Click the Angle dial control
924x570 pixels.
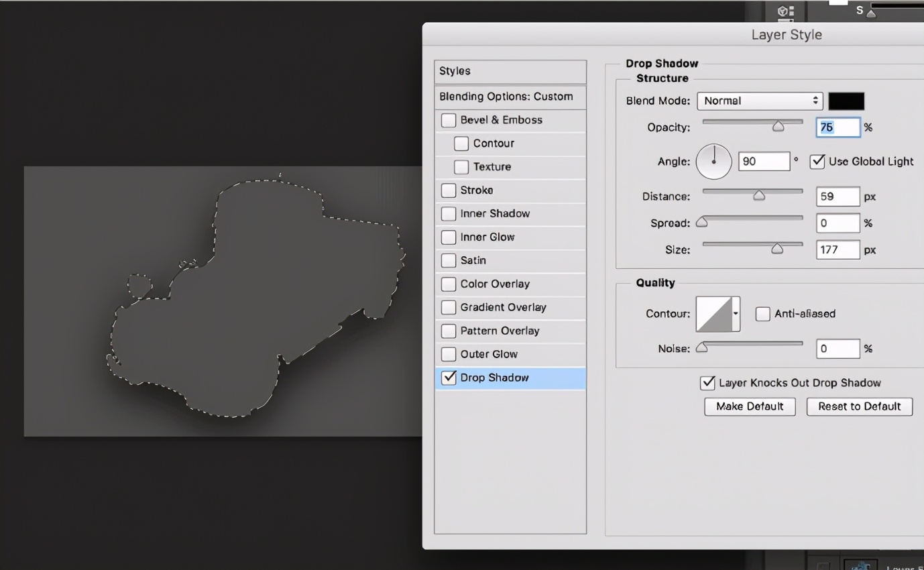(713, 162)
